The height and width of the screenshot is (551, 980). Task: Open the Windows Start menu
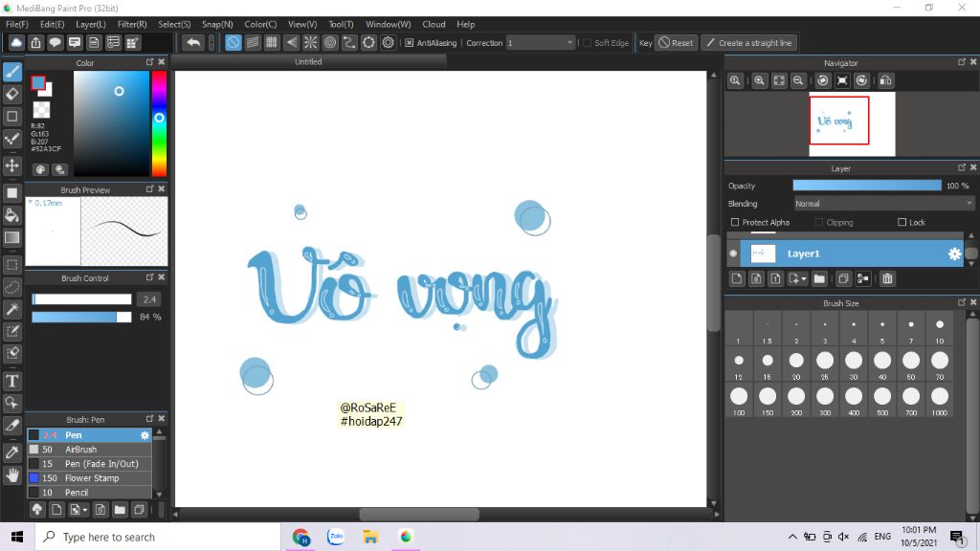[x=17, y=537]
